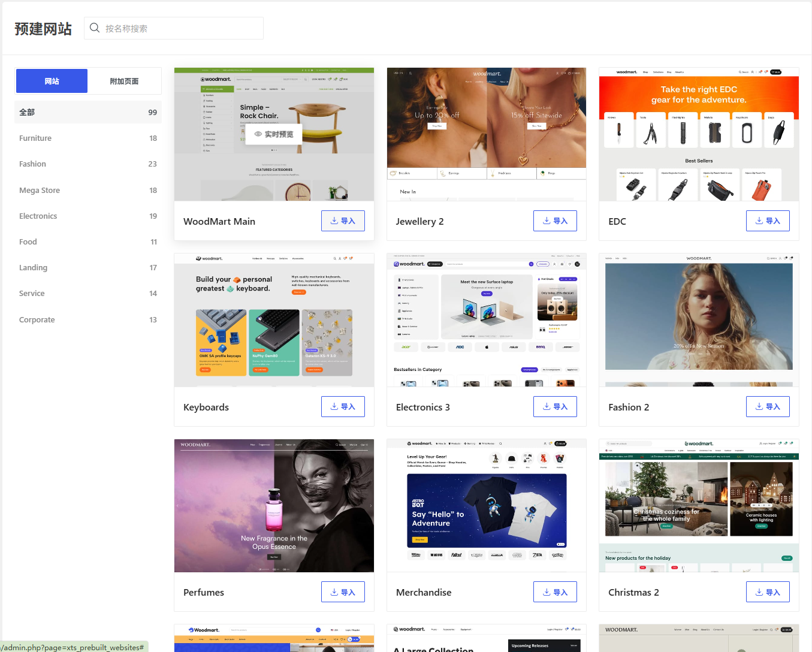Click the Merchandise preview thumbnail
Image resolution: width=812 pixels, height=652 pixels.
click(x=487, y=506)
